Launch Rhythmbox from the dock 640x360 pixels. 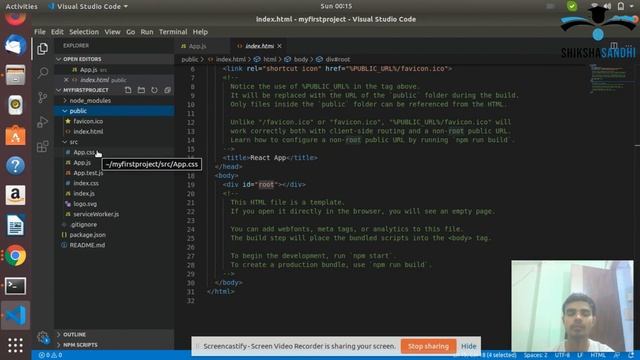coord(16,105)
